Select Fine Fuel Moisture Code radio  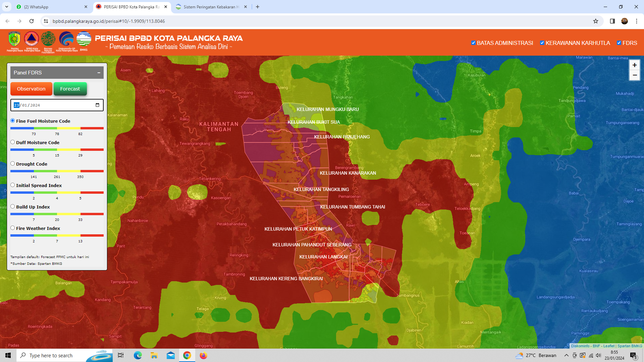coord(12,121)
